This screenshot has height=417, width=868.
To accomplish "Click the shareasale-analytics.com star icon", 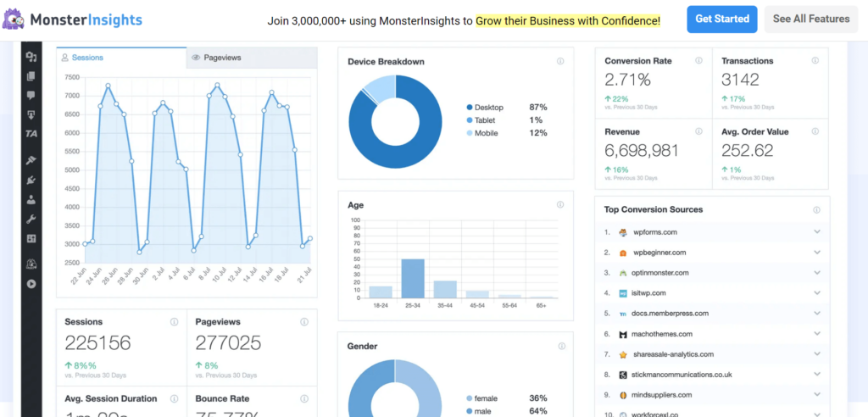I will pyautogui.click(x=623, y=354).
